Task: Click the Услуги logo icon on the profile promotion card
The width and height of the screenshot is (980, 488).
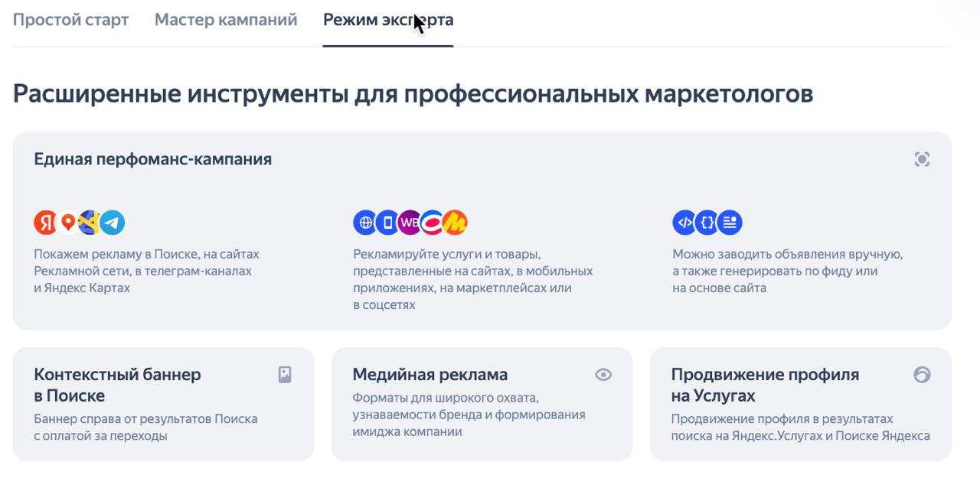Action: pos(922,375)
